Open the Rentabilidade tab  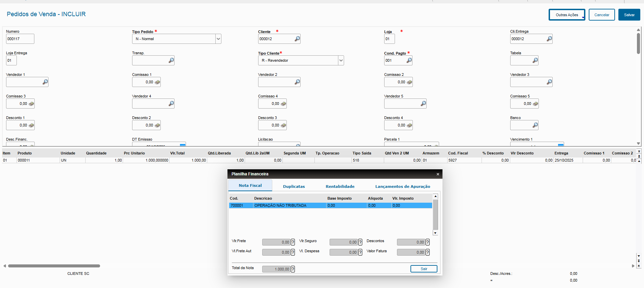pos(340,186)
